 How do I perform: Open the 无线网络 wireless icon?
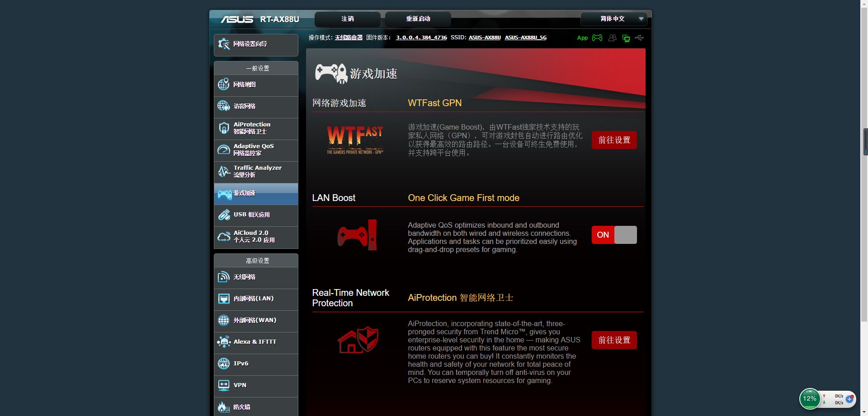[x=224, y=277]
